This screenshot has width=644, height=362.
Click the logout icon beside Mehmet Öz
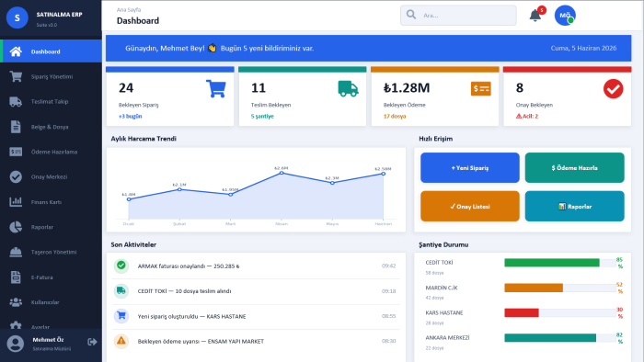(x=92, y=342)
